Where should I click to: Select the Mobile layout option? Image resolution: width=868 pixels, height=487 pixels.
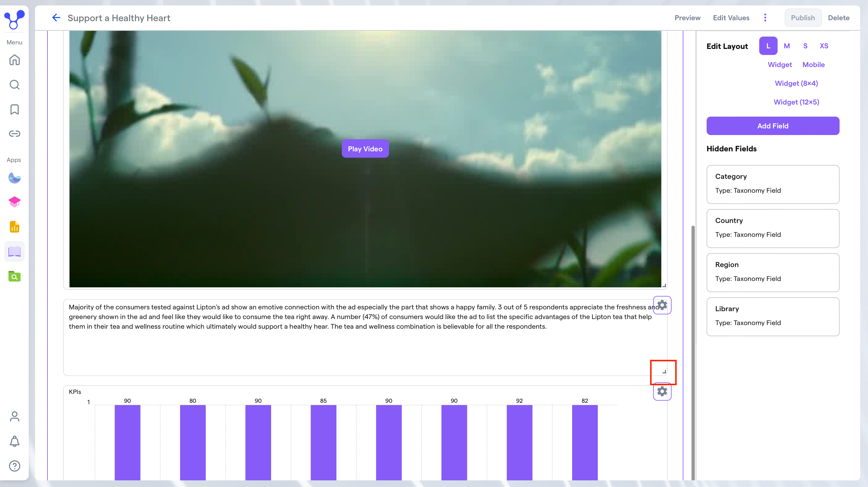pyautogui.click(x=813, y=64)
